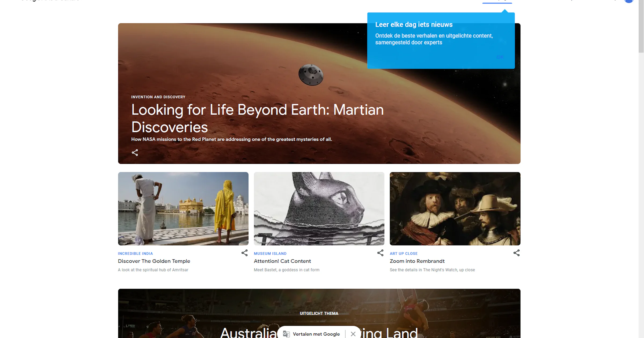Dismiss the blue tooltip by clicking OK
The height and width of the screenshot is (338, 644).
click(500, 57)
